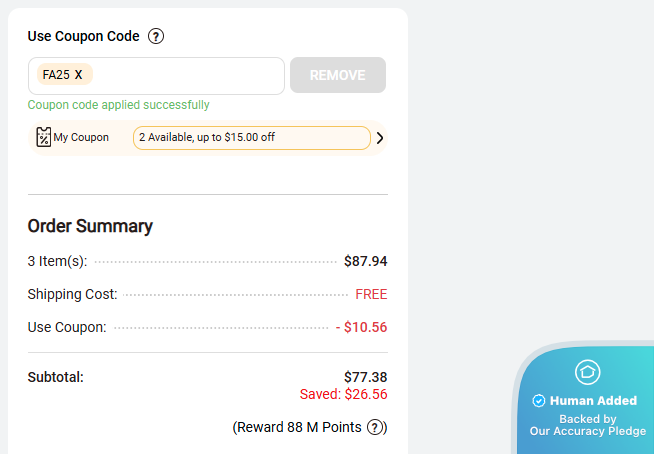Click the My Coupon ticket icon
Viewport: 654px width, 454px height.
tap(43, 137)
